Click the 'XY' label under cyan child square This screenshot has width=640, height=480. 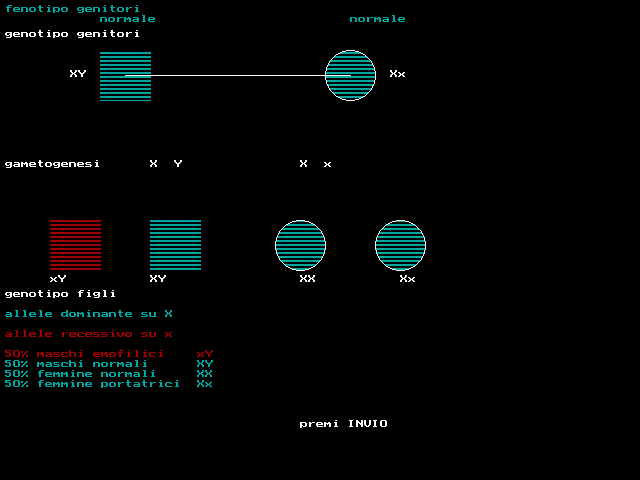point(158,279)
